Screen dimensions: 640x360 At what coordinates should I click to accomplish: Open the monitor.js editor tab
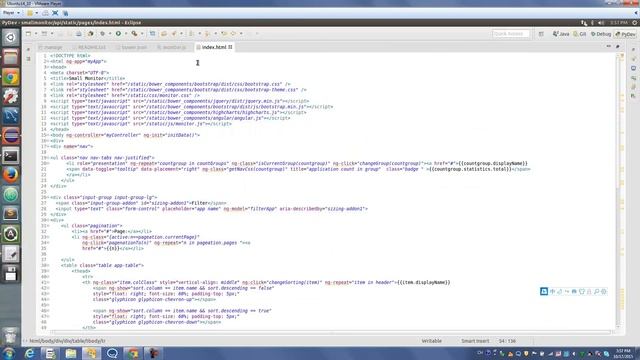tap(172, 47)
